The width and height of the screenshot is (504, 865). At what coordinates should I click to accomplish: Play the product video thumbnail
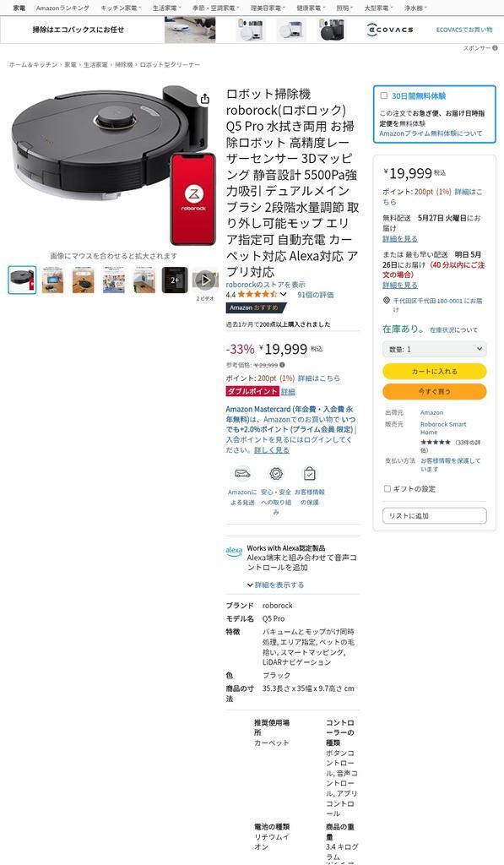coord(205,280)
